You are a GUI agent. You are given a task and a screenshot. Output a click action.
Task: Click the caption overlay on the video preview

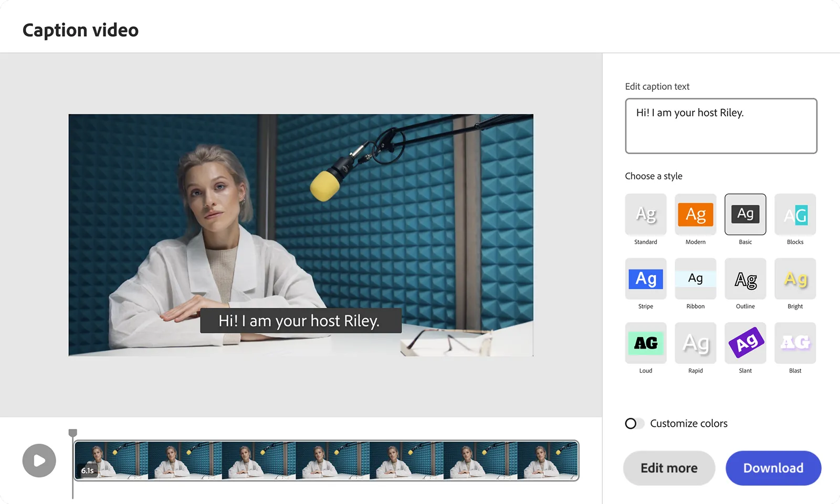[x=300, y=321]
